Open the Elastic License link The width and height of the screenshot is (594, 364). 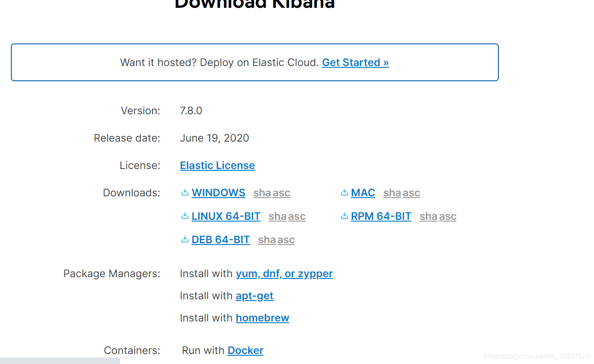[x=217, y=165]
